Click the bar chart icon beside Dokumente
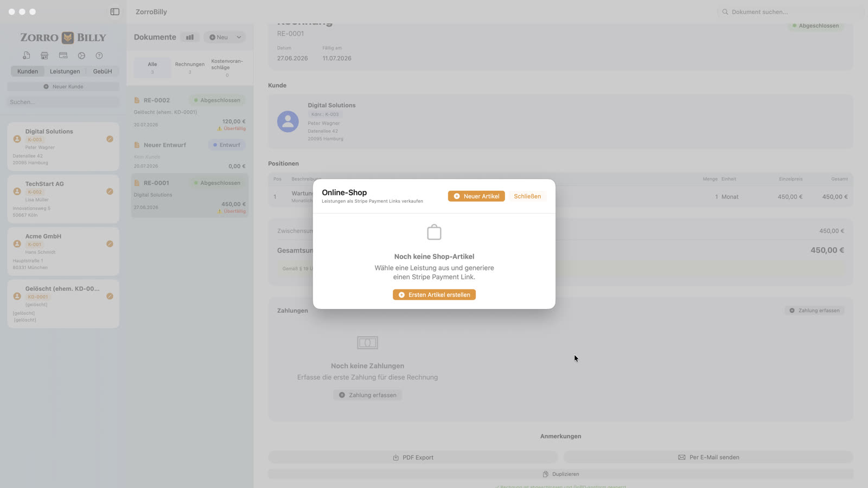This screenshot has height=488, width=868. click(x=190, y=37)
